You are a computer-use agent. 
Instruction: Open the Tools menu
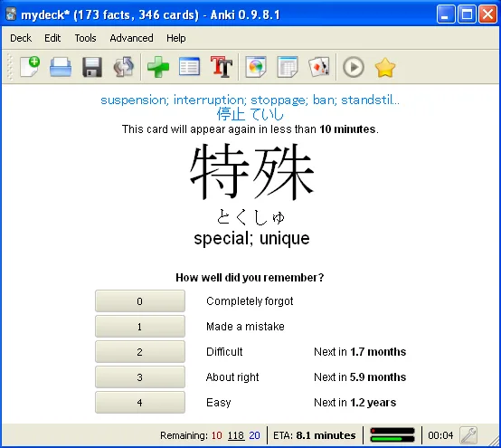point(85,38)
